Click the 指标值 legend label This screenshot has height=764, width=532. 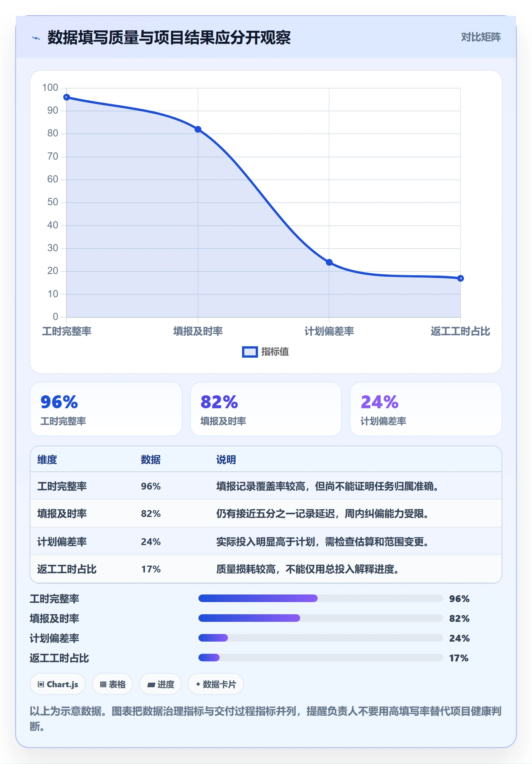(x=275, y=352)
